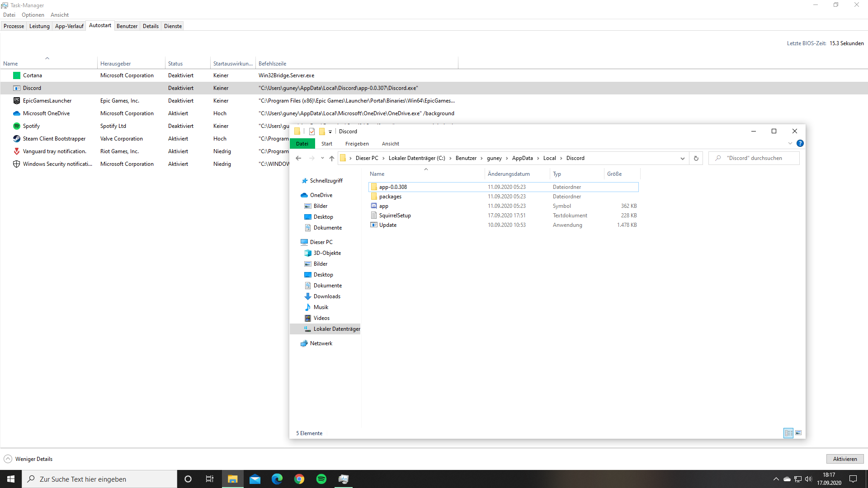This screenshot has width=868, height=488.
Task: Switch to details view layout icon
Action: [x=789, y=433]
